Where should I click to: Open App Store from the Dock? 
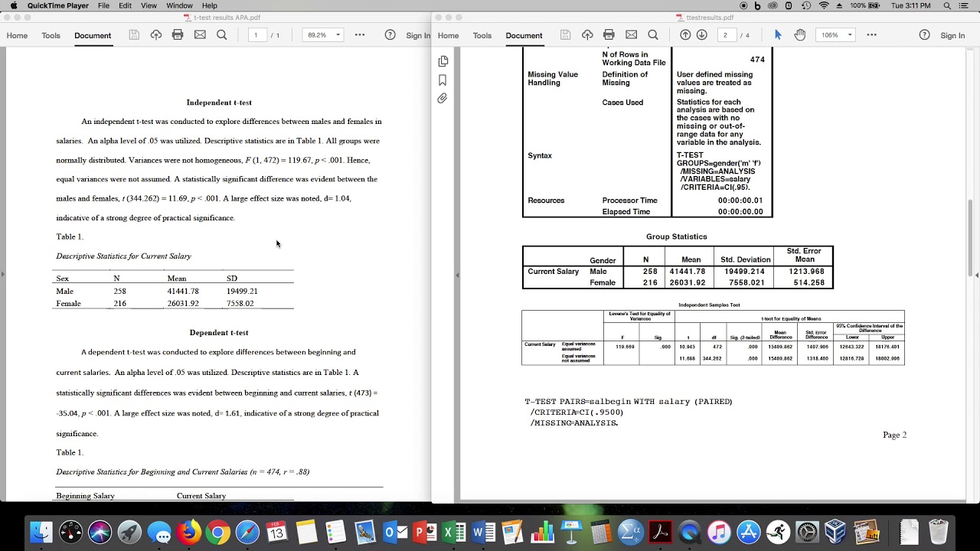(x=748, y=532)
